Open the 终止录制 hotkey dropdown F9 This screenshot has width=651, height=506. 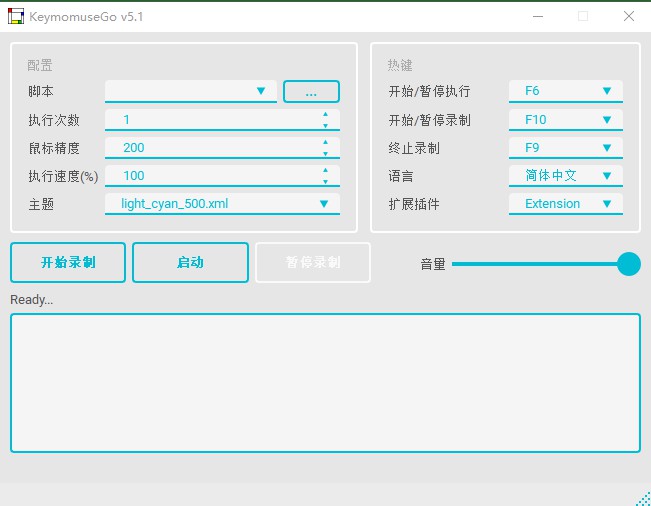[x=565, y=148]
